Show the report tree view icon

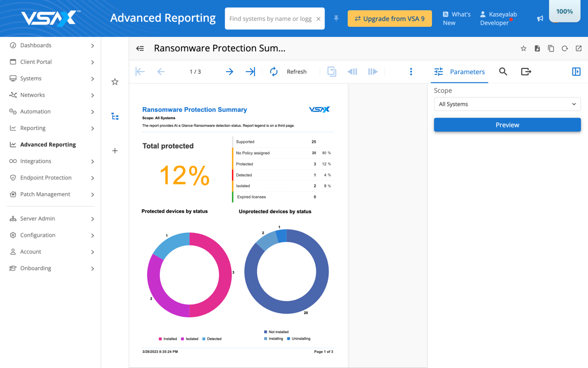[115, 117]
